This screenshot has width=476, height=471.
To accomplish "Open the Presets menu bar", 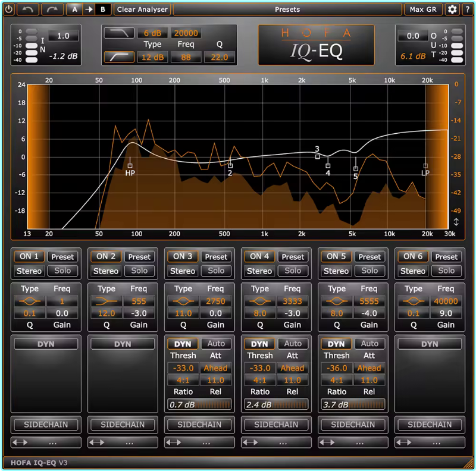I will [x=287, y=10].
